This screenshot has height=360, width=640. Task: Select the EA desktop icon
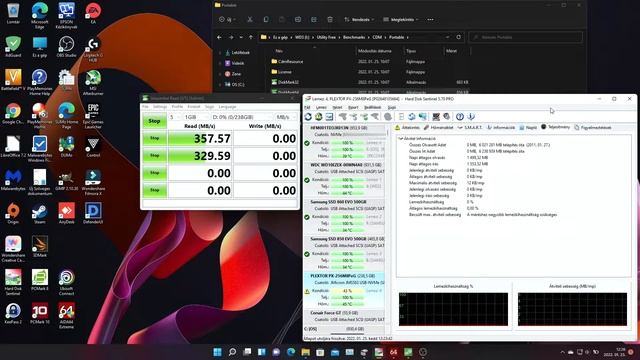[93, 13]
